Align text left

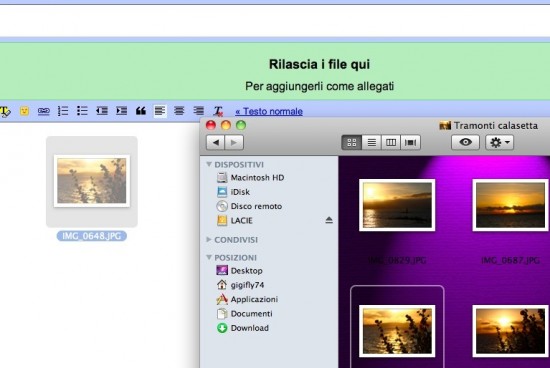[160, 111]
